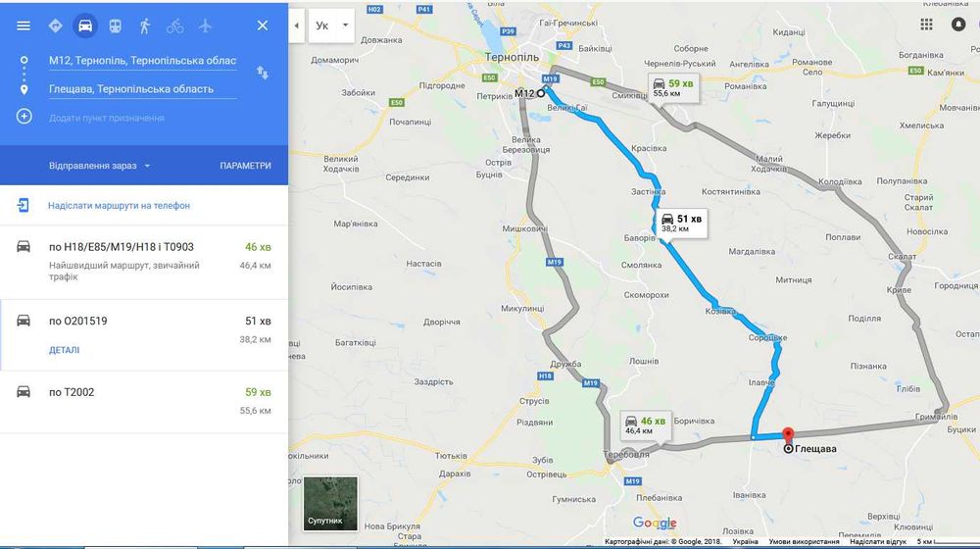Image resolution: width=980 pixels, height=549 pixels.
Task: Swap start and destination points
Action: click(263, 74)
